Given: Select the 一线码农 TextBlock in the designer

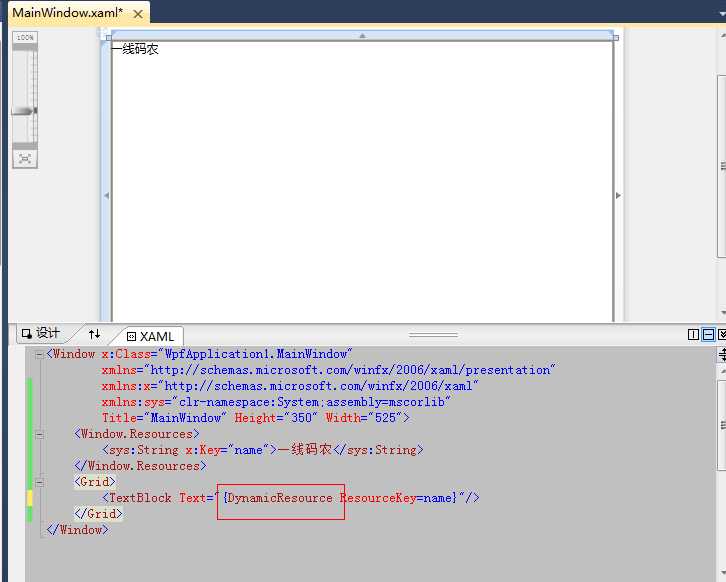Looking at the screenshot, I should click(135, 49).
